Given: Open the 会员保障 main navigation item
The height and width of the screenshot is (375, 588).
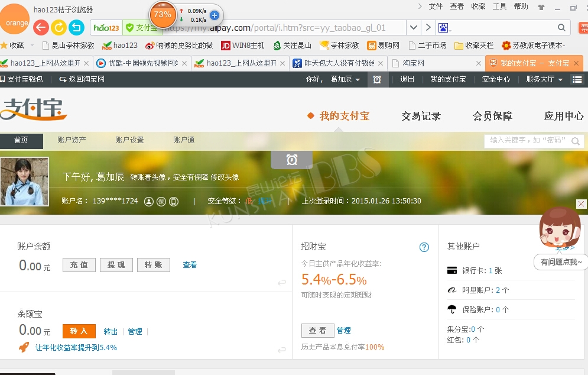Looking at the screenshot, I should [x=492, y=116].
